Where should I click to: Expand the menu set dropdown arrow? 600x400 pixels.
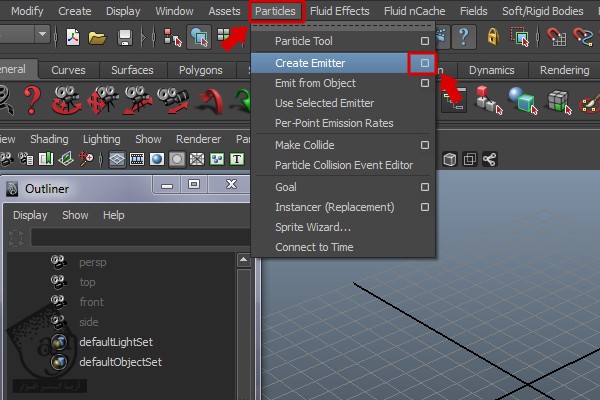click(42, 36)
